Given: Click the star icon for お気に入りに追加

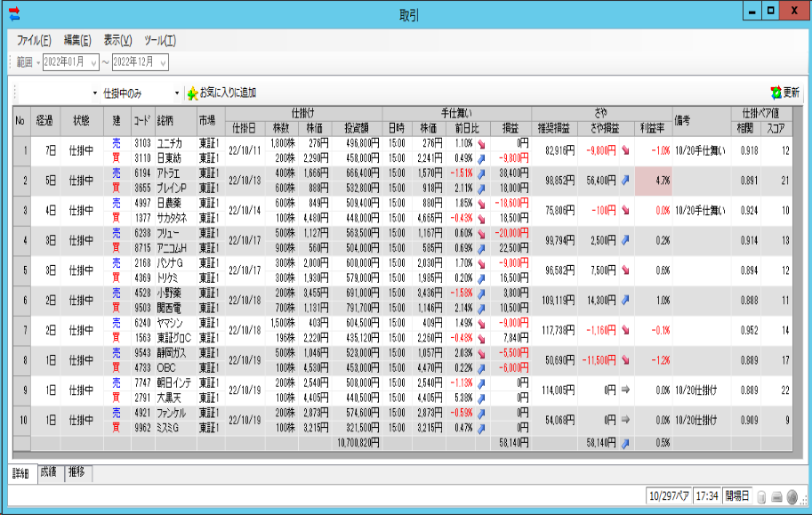Looking at the screenshot, I should pos(192,93).
